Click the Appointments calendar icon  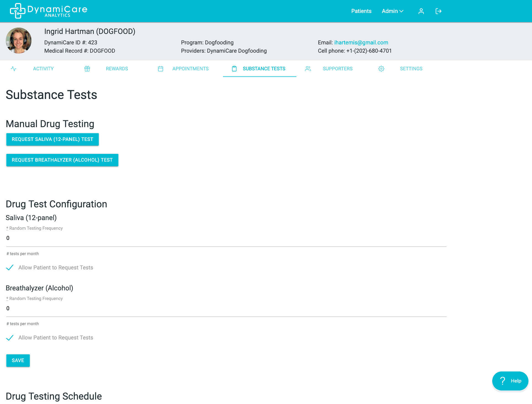point(161,69)
